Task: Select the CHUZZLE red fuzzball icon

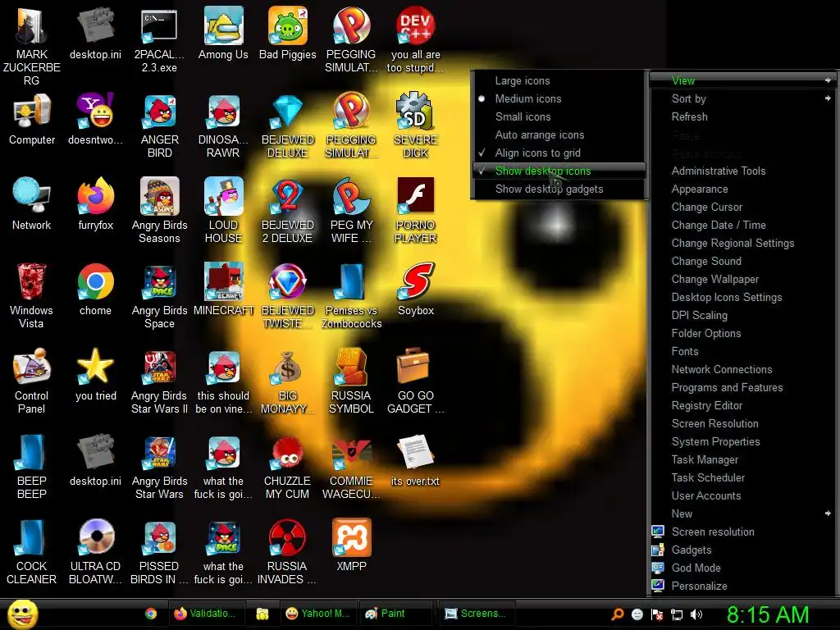Action: point(288,467)
